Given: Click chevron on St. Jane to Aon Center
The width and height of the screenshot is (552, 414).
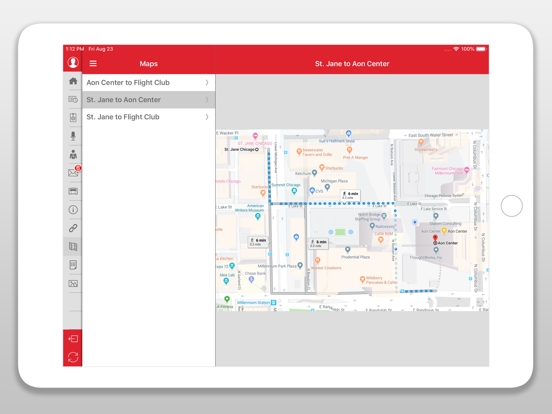Looking at the screenshot, I should point(207,100).
